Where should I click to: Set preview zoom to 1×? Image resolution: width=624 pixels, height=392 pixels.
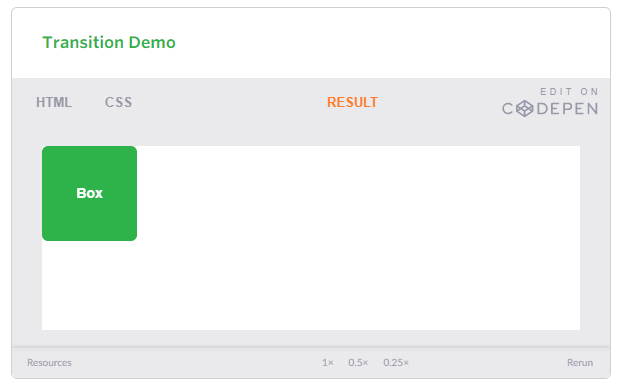(x=328, y=363)
